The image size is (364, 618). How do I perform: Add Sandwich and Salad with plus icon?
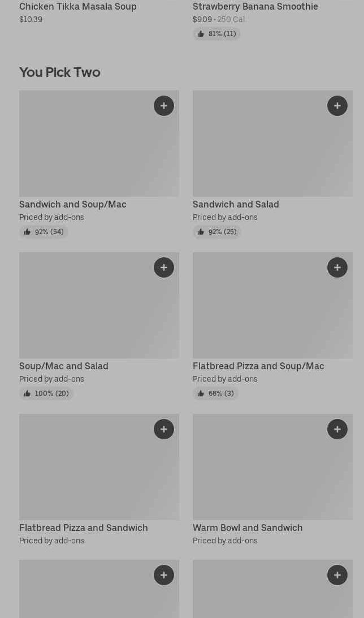tap(337, 106)
